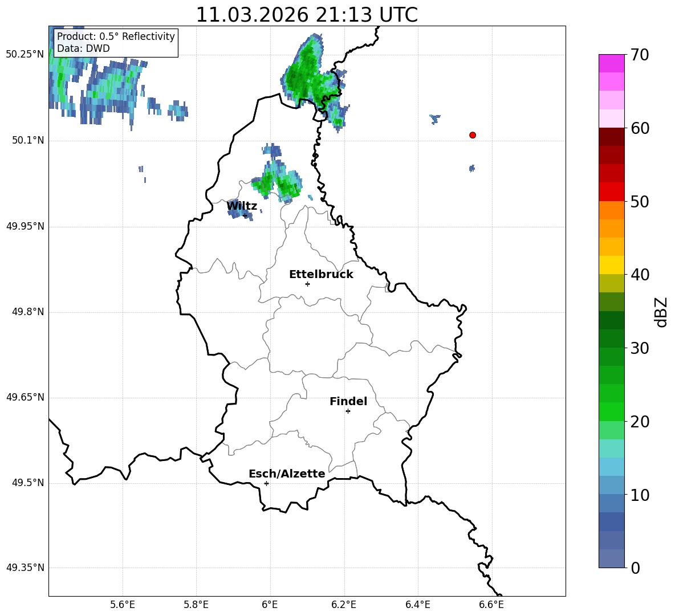The height and width of the screenshot is (616, 675).
Task: Click the 50.25°N latitude label
Action: pyautogui.click(x=25, y=55)
